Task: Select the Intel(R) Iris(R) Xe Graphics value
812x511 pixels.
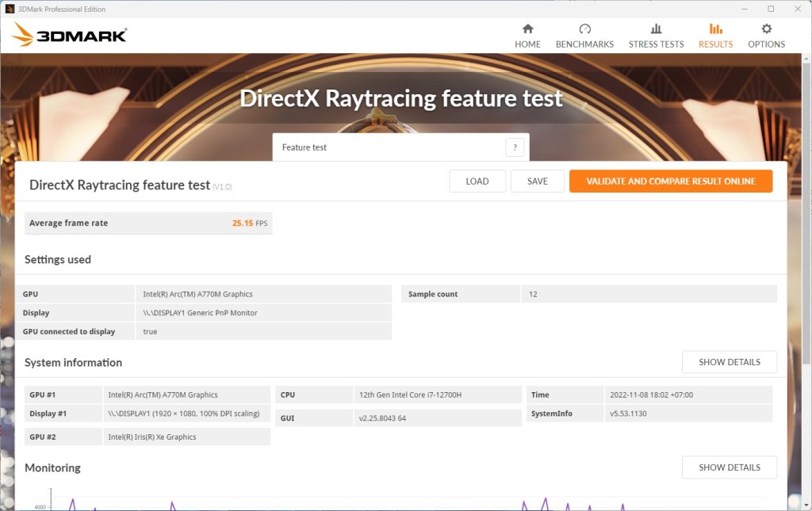Action: click(x=152, y=437)
